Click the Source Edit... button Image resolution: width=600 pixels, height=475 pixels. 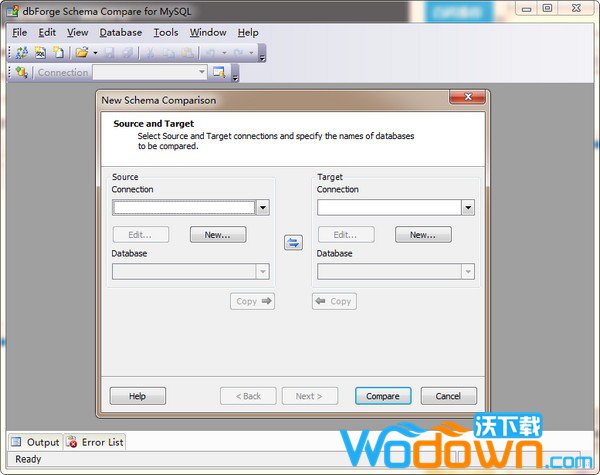tap(140, 235)
